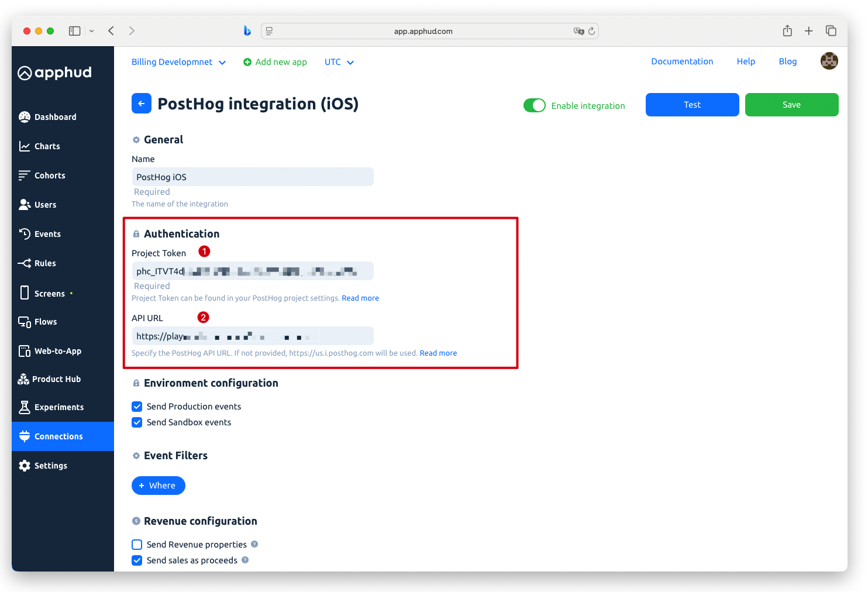Image resolution: width=868 pixels, height=592 pixels.
Task: Click Read more under API URL
Action: [438, 353]
